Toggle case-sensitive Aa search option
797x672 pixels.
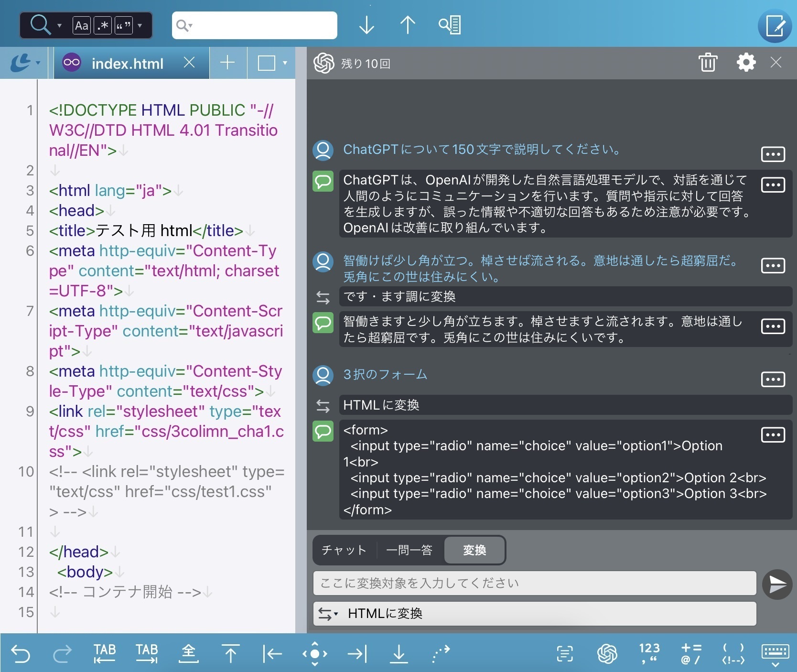coord(82,25)
